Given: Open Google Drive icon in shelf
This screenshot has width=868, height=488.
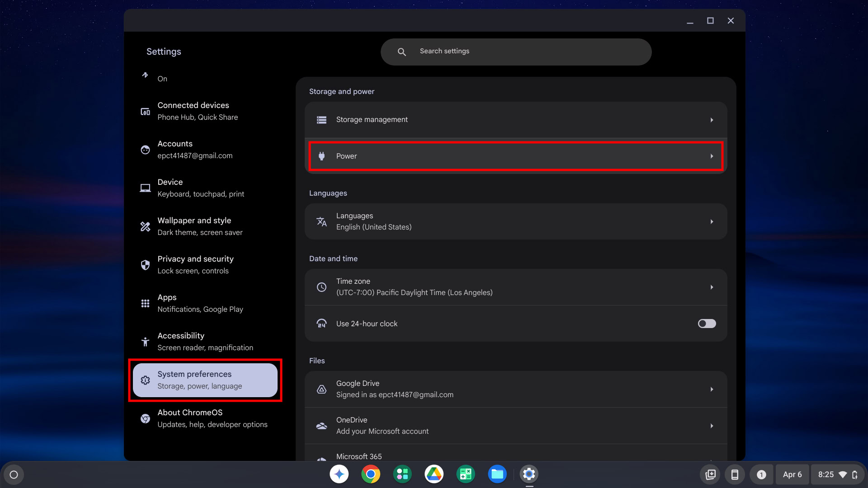Looking at the screenshot, I should 434,474.
